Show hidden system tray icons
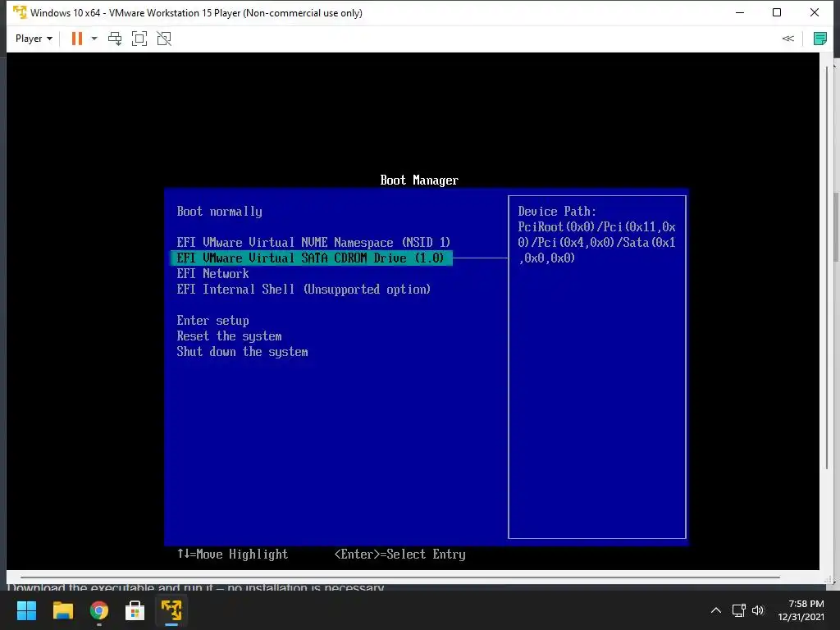840x630 pixels. pyautogui.click(x=715, y=610)
